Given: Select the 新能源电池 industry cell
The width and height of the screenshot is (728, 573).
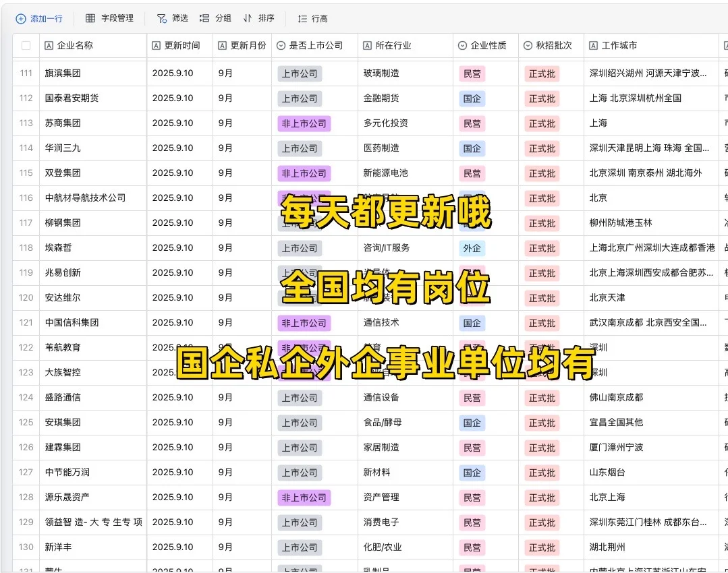Looking at the screenshot, I should click(x=405, y=173).
